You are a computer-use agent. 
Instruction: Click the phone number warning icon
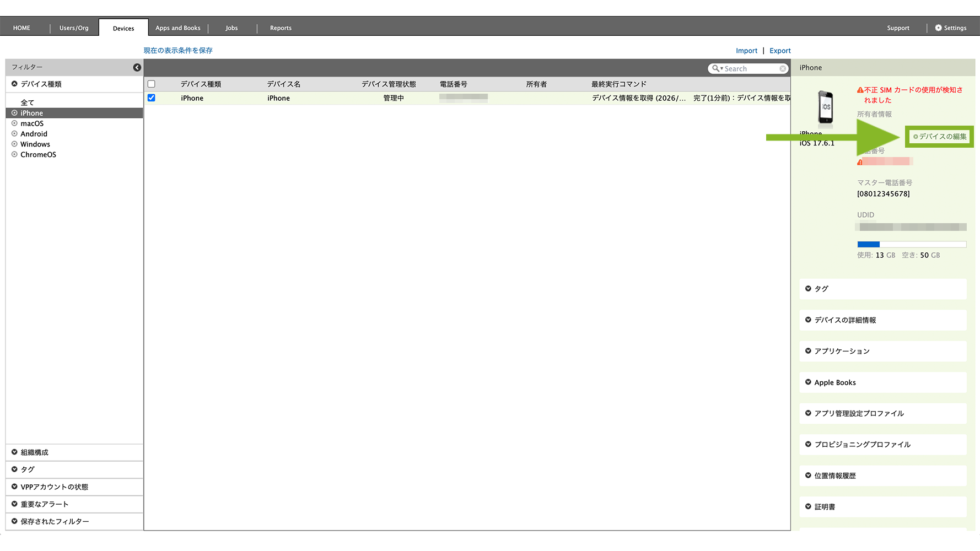[x=859, y=162]
